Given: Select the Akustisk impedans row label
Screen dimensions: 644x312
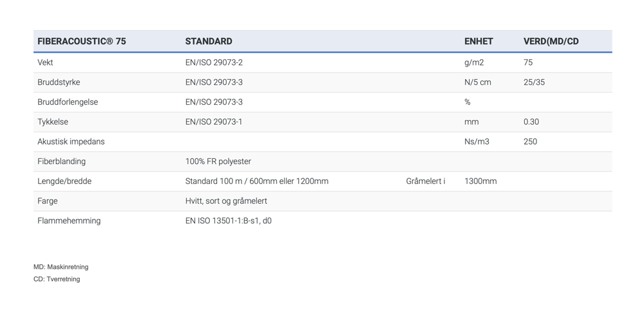Looking at the screenshot, I should click(x=71, y=142).
